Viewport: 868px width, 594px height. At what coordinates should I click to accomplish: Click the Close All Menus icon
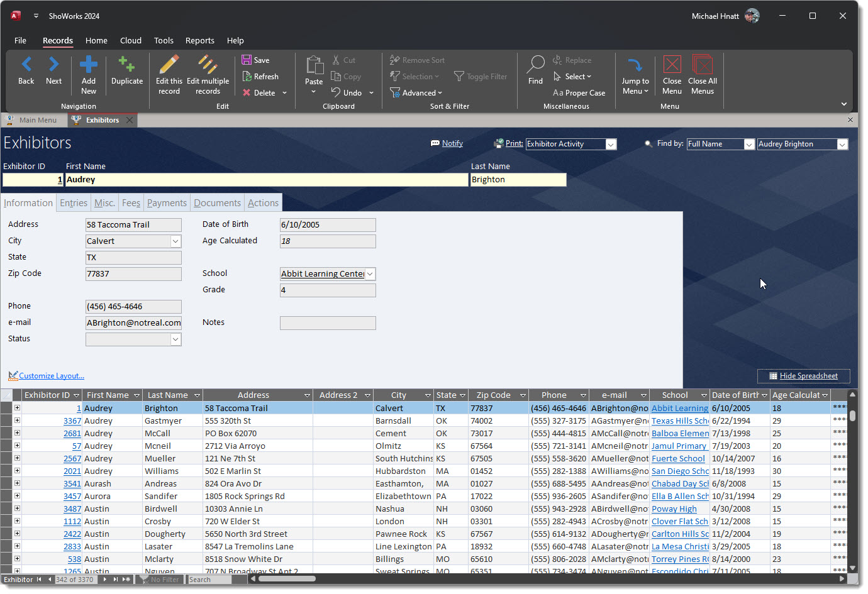pyautogui.click(x=702, y=65)
